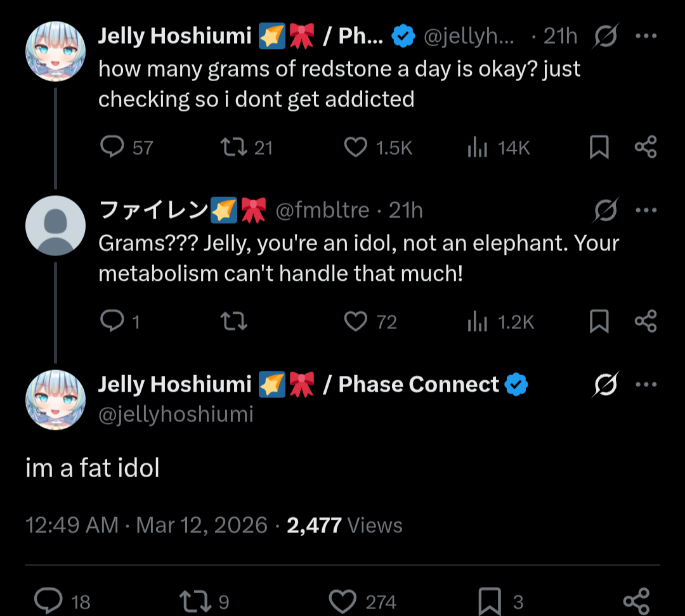Screen dimensions: 685x616
Task: Share the redstone grams tweet
Action: (x=646, y=148)
